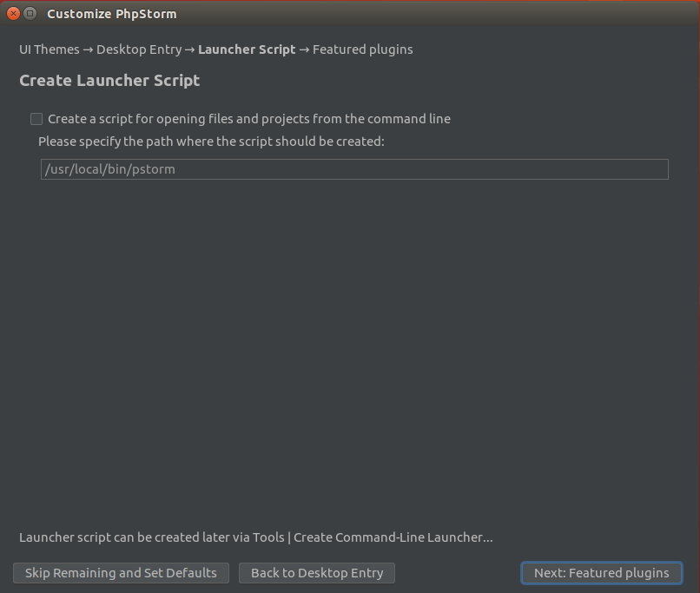Select Featured plugins in the breadcrumb
Image resolution: width=700 pixels, height=593 pixels.
pyautogui.click(x=362, y=49)
